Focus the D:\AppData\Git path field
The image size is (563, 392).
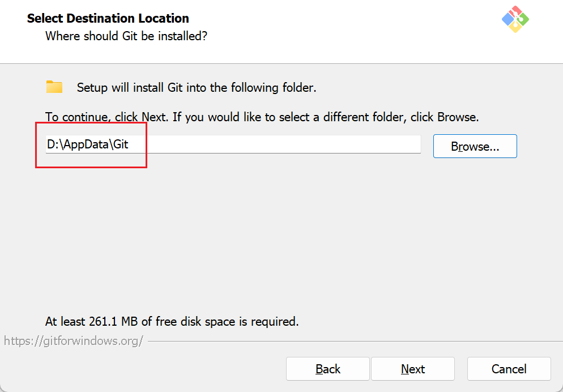(233, 144)
